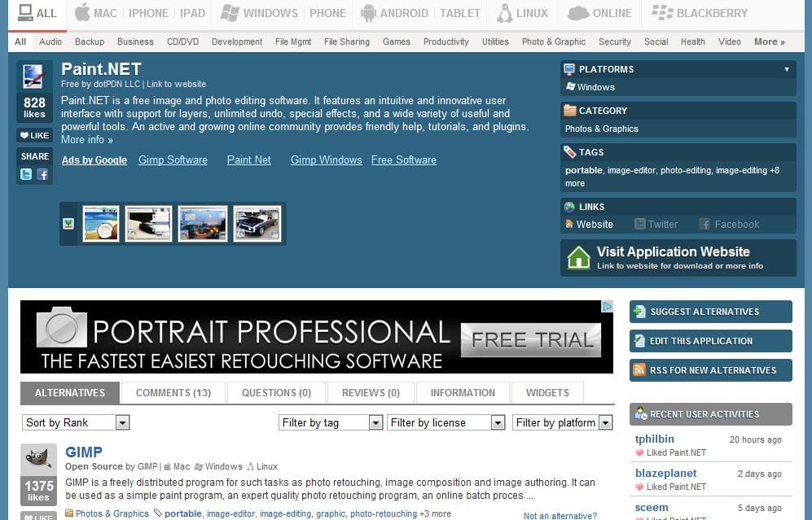812x520 pixels.
Task: Open the beach coconut screenshot thumbnail
Action: click(100, 224)
